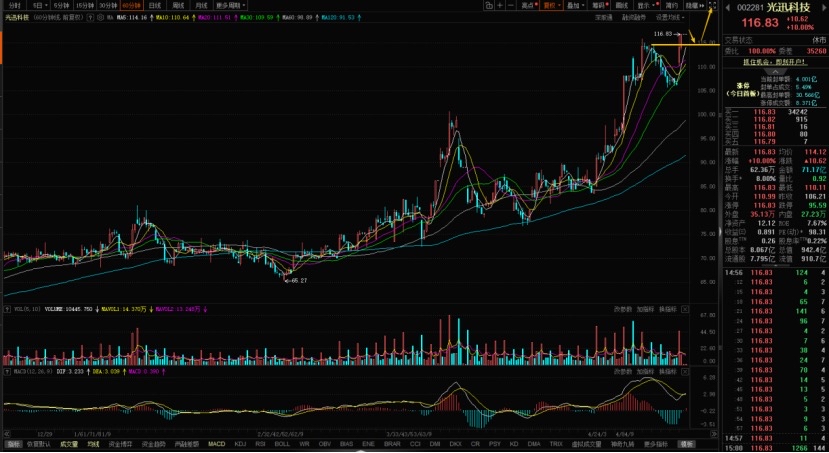Close the MACD indicator panel
This screenshot has height=453, width=829.
(685, 372)
